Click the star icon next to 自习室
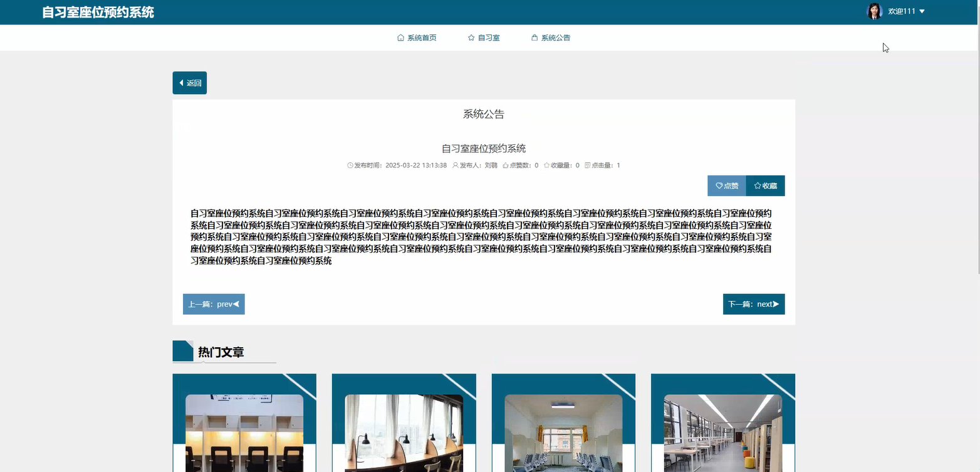This screenshot has height=472, width=980. coord(470,38)
